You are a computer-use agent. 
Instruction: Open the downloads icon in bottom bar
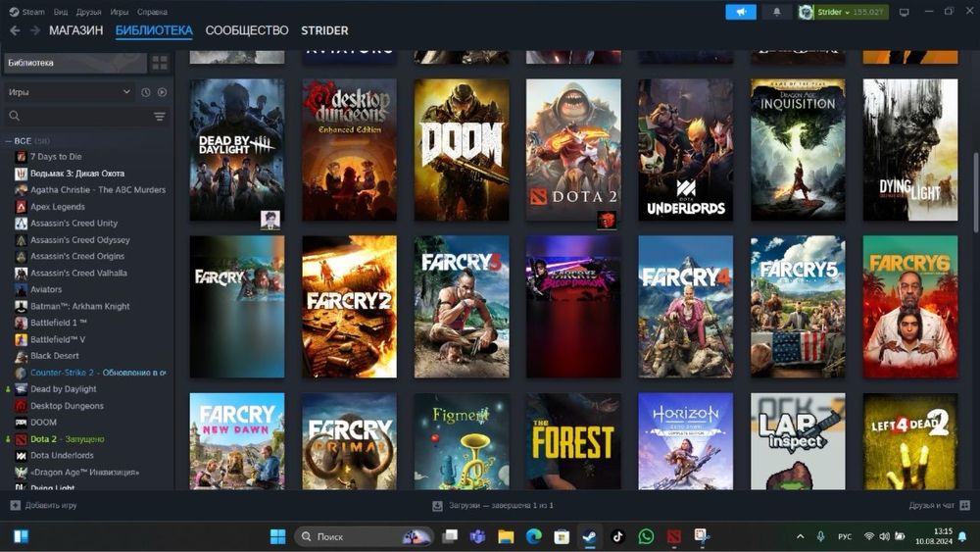pos(437,506)
